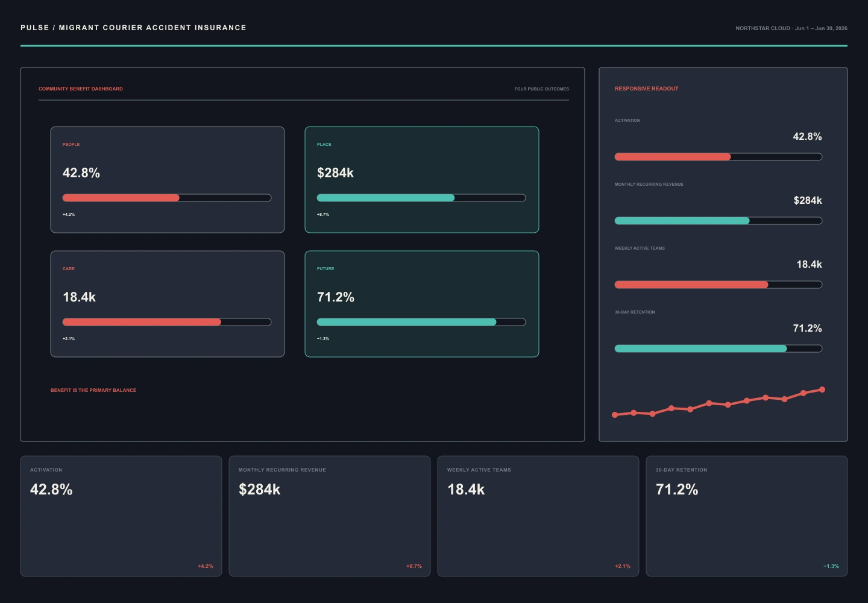Click the 30-Day Retention bar in Responsive Readout
868x603 pixels.
719,349
